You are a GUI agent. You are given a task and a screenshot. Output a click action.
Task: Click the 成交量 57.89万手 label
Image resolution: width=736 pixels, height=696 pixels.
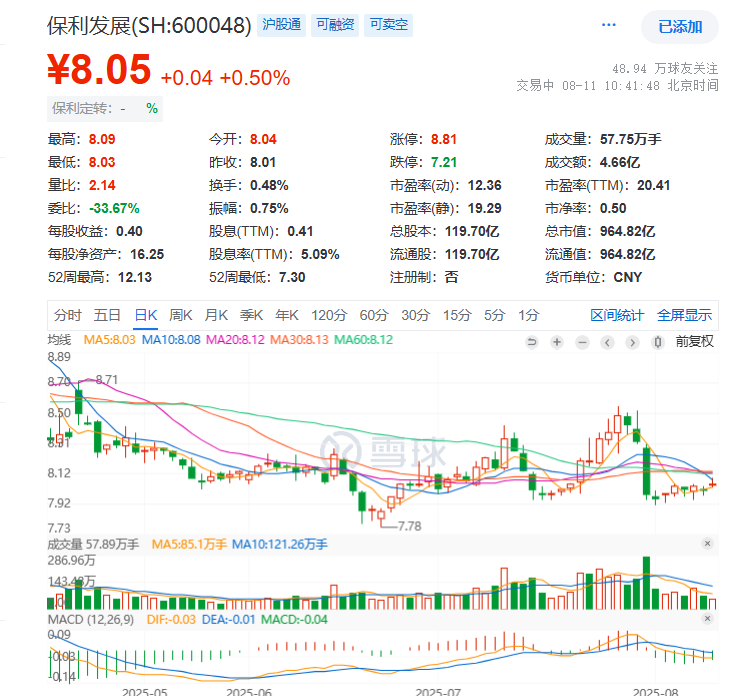coord(93,544)
